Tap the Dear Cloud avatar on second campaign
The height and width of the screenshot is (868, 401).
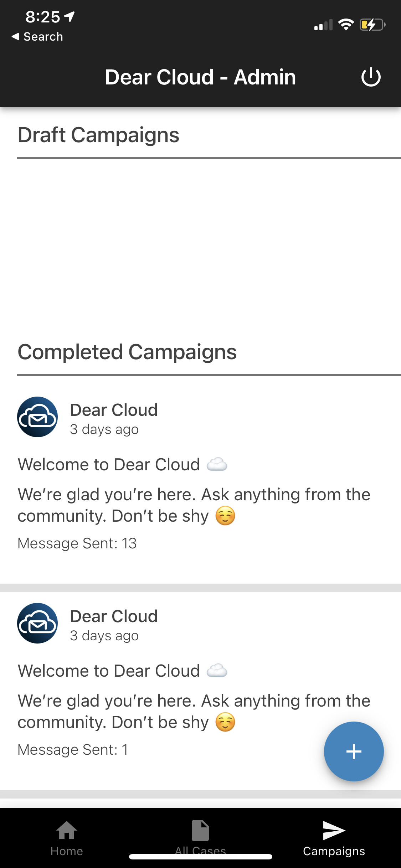[x=37, y=624]
